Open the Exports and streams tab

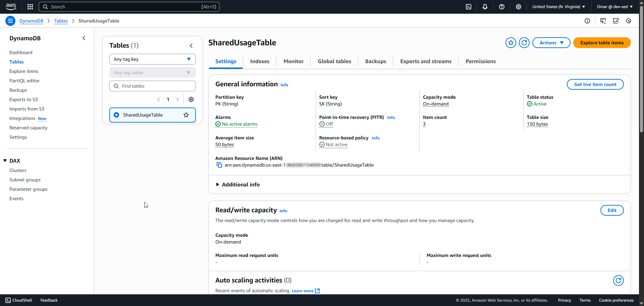pyautogui.click(x=426, y=61)
